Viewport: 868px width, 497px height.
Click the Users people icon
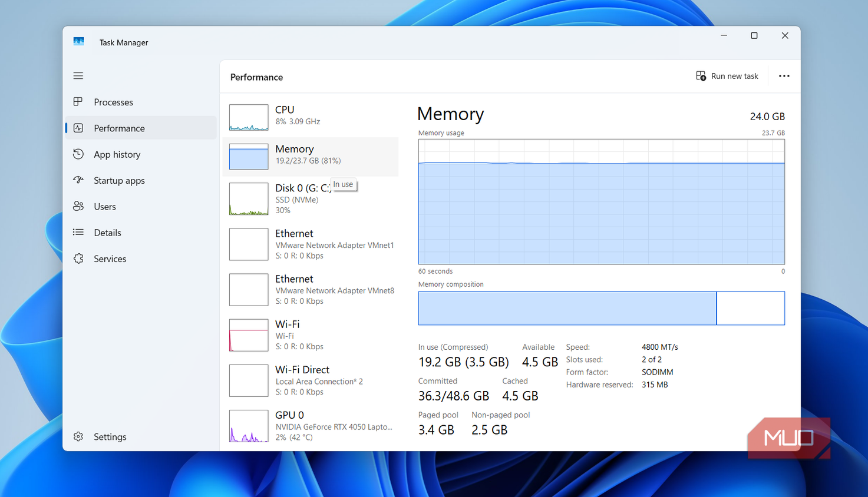78,206
